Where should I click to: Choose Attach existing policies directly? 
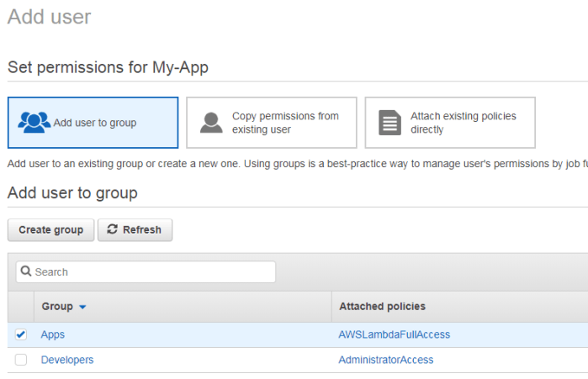(463, 123)
